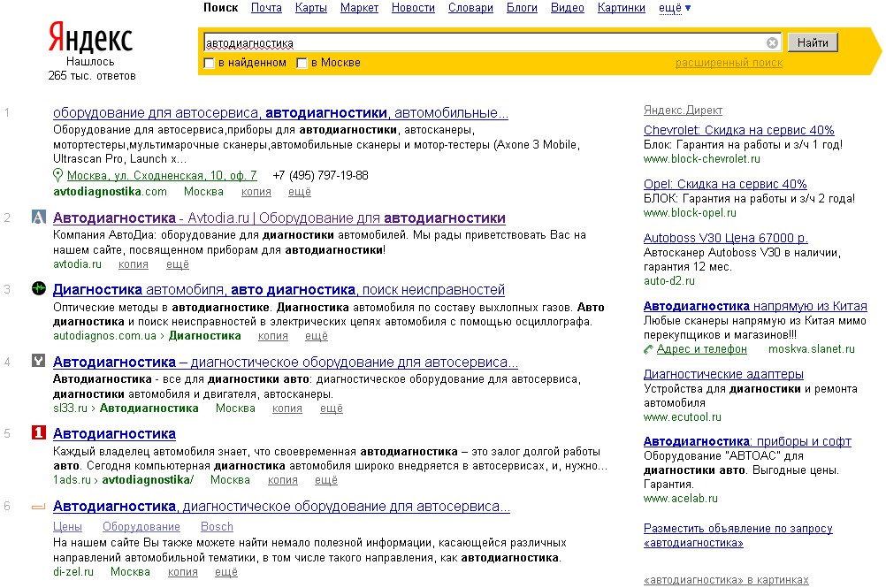886x588 pixels.
Task: Open Autoboss V30 ad
Action: 726,239
